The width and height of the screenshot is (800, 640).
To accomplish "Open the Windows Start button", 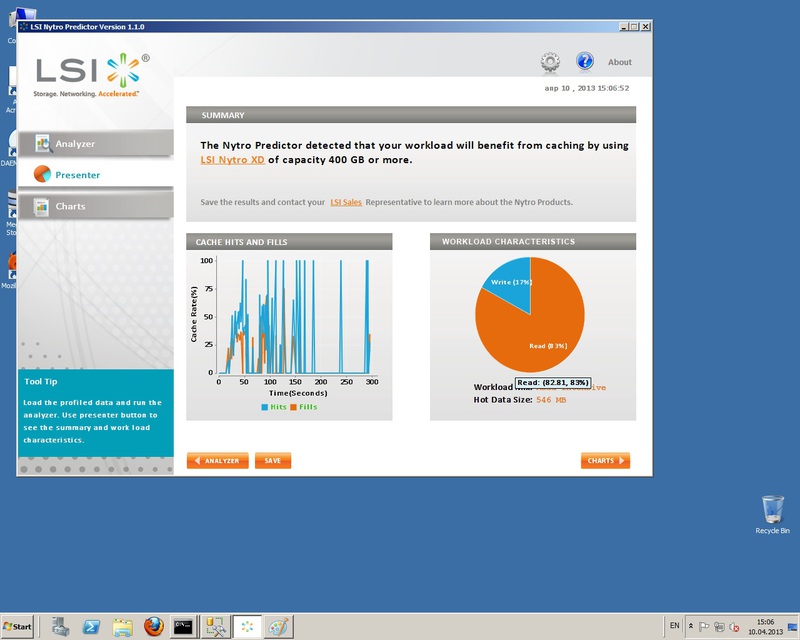I will [17, 626].
